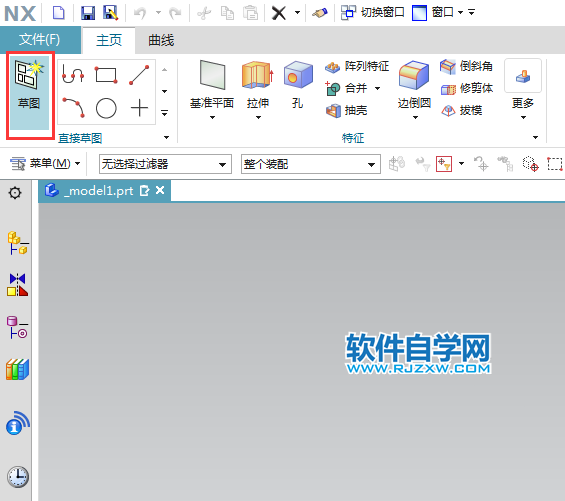
Task: Expand the delete dropdown arrow
Action: point(297,13)
